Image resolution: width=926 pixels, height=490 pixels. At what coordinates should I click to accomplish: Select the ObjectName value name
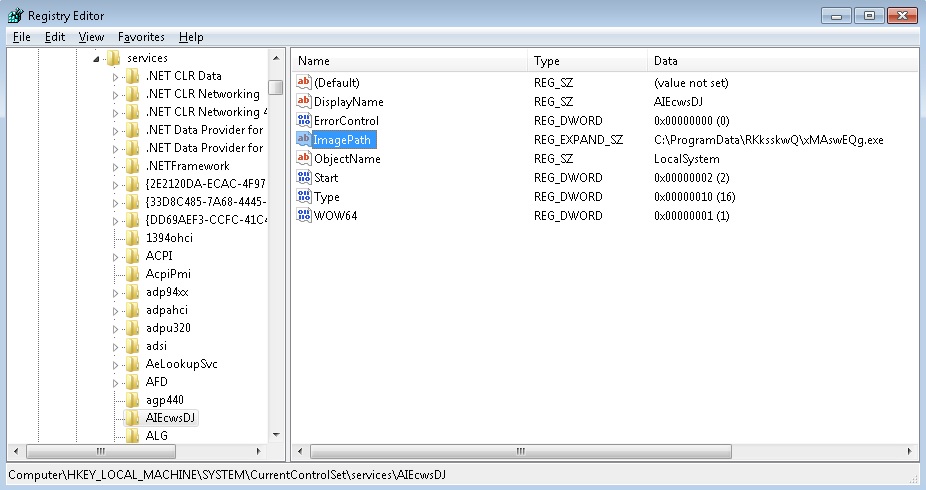pos(347,159)
